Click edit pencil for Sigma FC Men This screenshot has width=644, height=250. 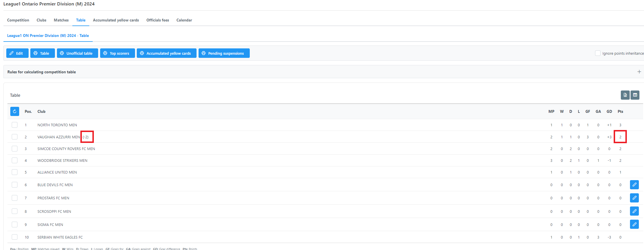click(634, 225)
